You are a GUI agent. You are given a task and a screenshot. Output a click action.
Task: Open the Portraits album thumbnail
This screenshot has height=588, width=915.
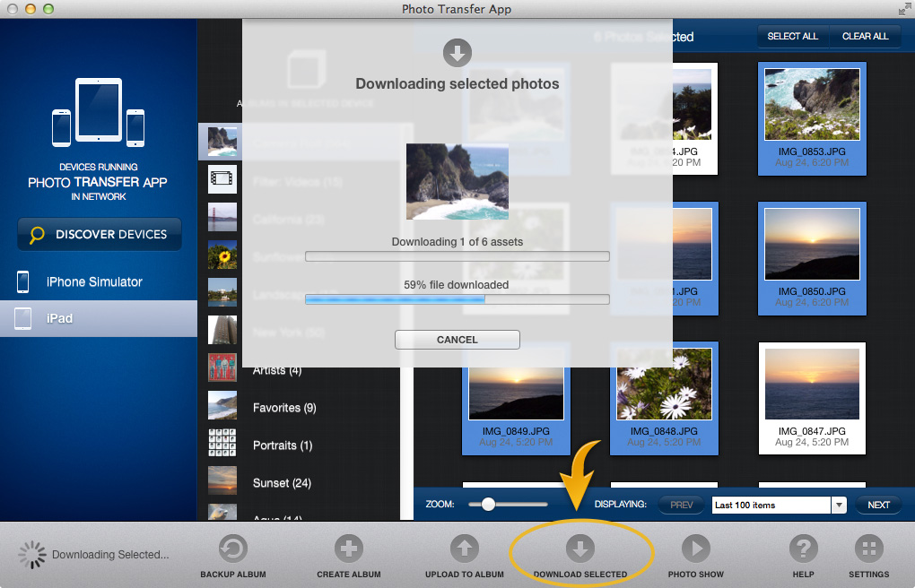[x=222, y=443]
